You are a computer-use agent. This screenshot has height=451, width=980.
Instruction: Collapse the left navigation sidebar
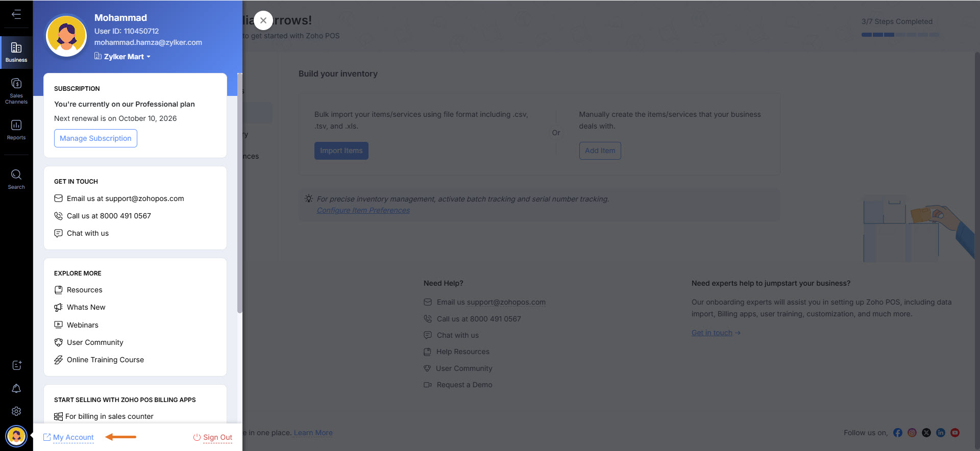[x=16, y=14]
